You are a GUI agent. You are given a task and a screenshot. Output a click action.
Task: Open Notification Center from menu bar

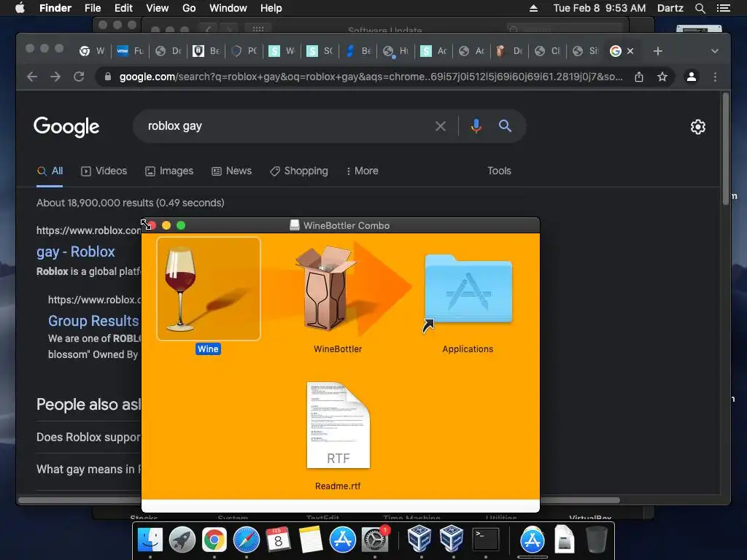(723, 8)
